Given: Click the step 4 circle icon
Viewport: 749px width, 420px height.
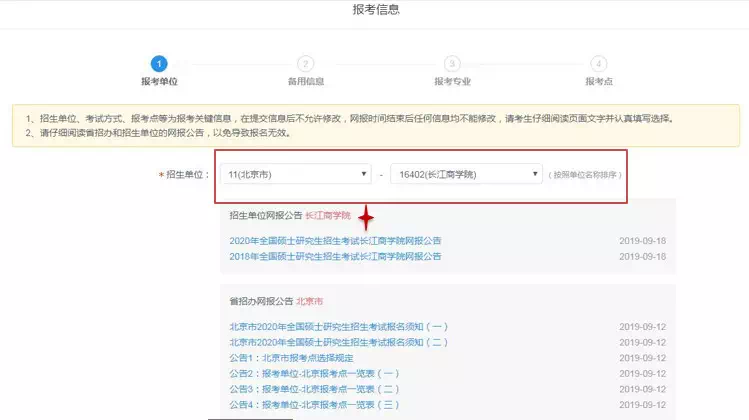Looking at the screenshot, I should pos(598,63).
